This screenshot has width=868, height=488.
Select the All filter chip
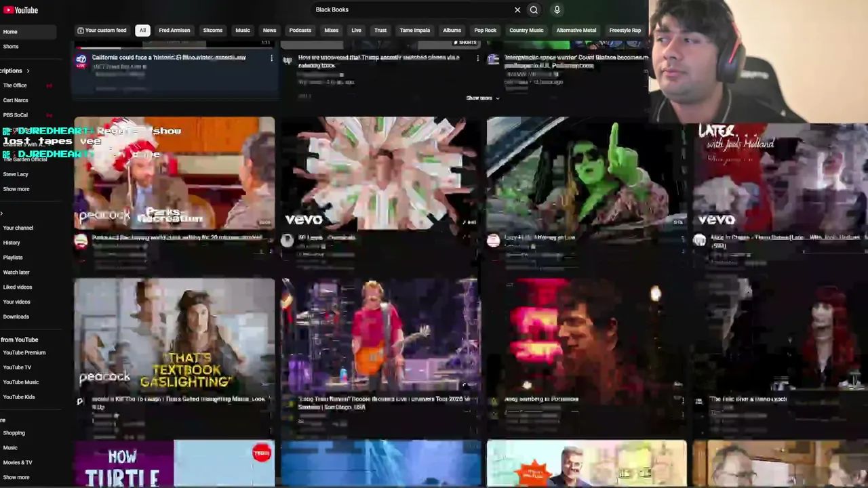142,30
